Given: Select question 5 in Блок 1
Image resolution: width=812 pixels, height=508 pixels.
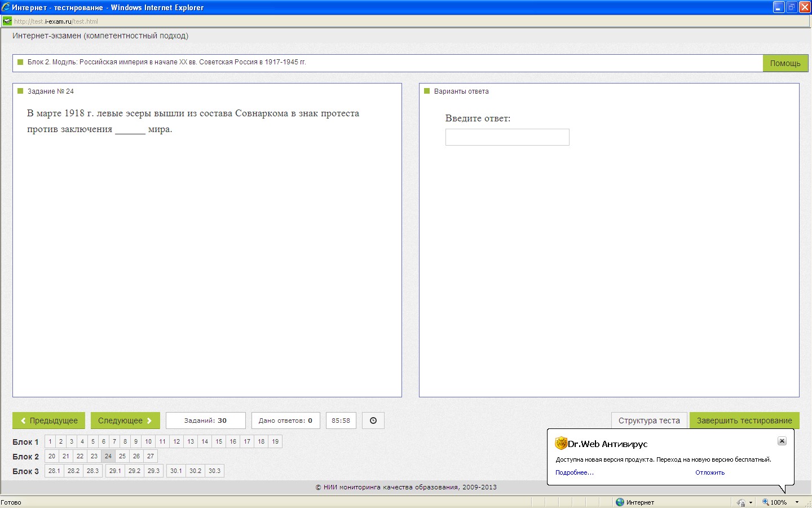Looking at the screenshot, I should pyautogui.click(x=93, y=441).
